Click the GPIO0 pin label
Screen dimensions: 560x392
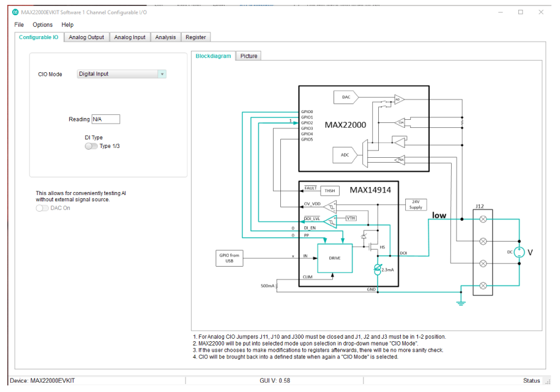tap(307, 112)
